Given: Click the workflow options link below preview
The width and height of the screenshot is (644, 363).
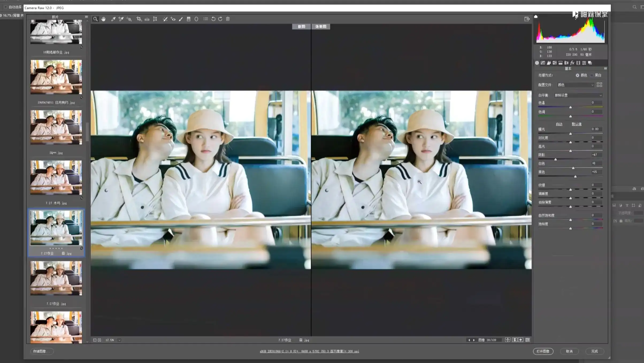Looking at the screenshot, I should [309, 351].
